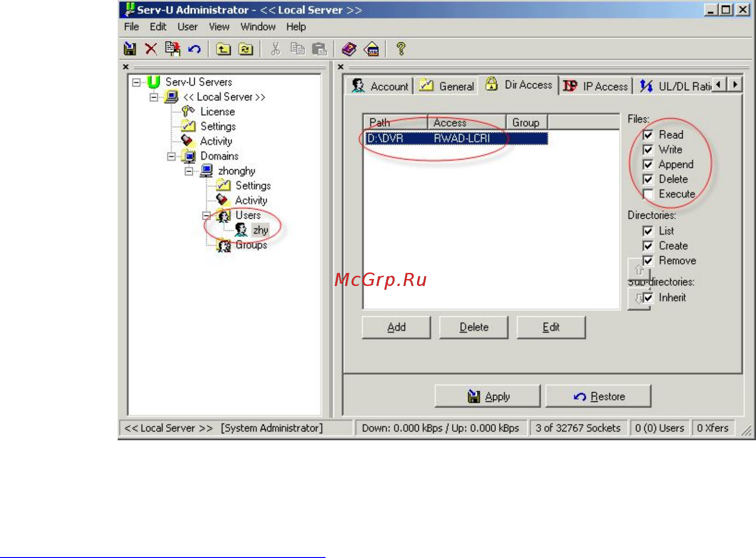Open the File menu

coord(131,27)
